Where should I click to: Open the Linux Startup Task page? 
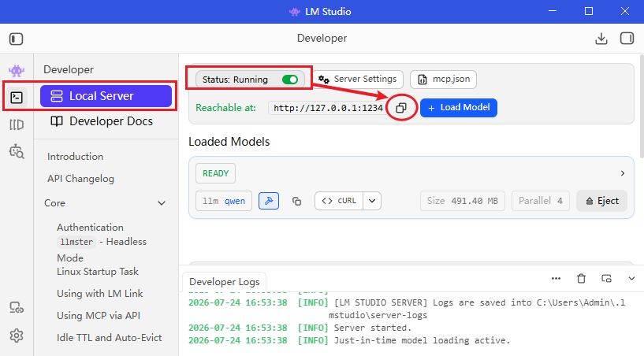[98, 272]
